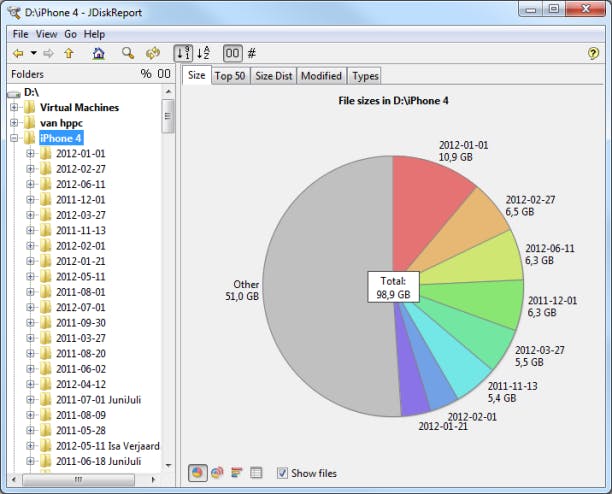
Task: Expand the 2012-03-27 folder node
Action: (x=30, y=215)
